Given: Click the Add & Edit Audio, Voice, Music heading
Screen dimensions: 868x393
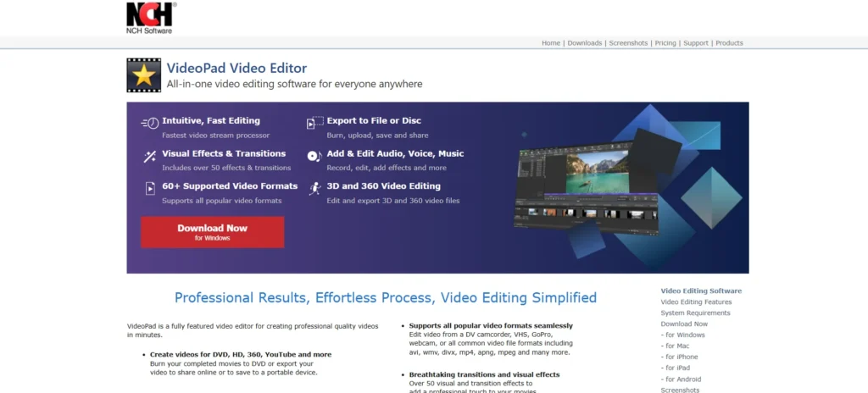Looking at the screenshot, I should (395, 153).
